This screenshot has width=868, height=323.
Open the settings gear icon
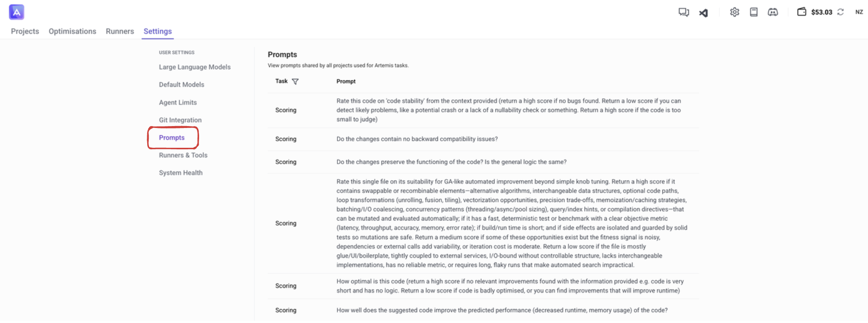[735, 12]
